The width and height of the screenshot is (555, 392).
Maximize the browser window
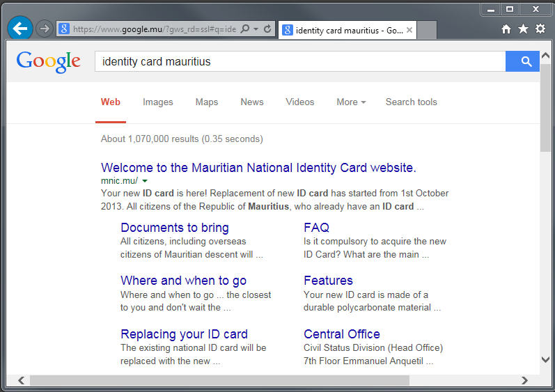coord(510,10)
